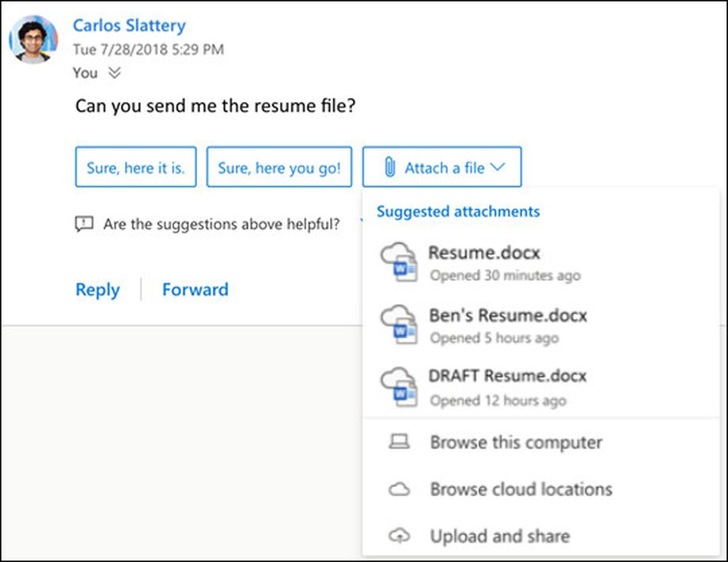Click the cloud icon for Browse cloud locations
This screenshot has width=728, height=562.
point(400,490)
